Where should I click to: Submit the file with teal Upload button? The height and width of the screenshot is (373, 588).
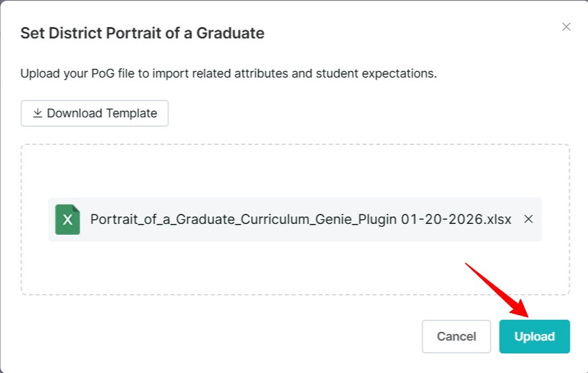coord(534,336)
